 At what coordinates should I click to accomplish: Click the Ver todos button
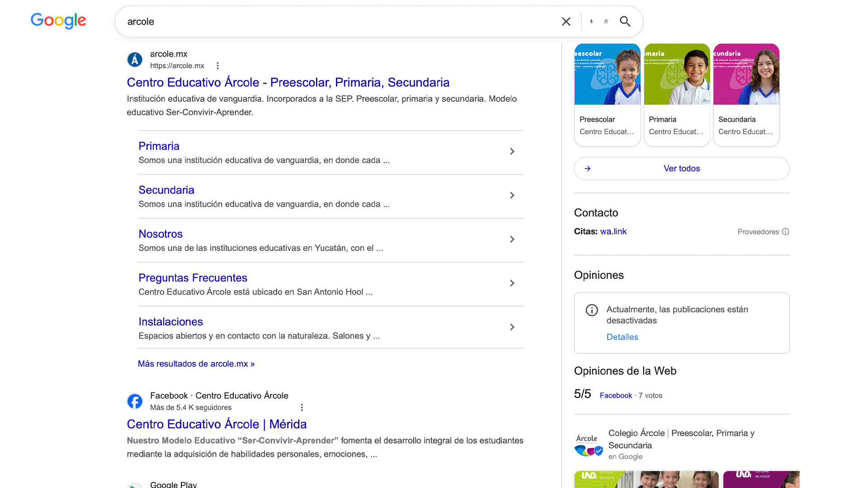point(682,169)
